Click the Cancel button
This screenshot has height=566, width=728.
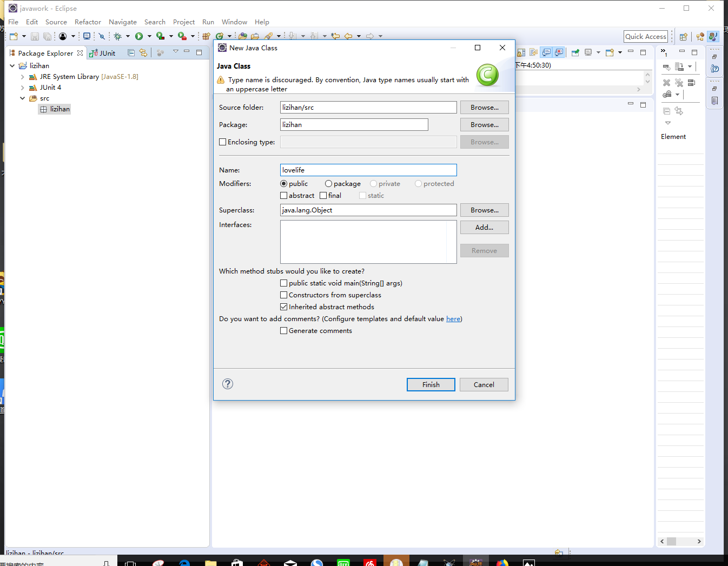click(x=484, y=384)
